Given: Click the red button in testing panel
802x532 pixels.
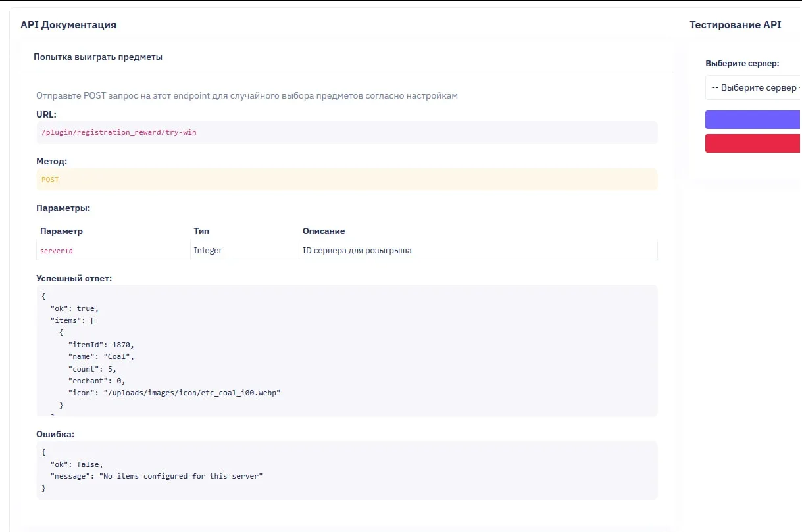Looking at the screenshot, I should click(x=753, y=143).
